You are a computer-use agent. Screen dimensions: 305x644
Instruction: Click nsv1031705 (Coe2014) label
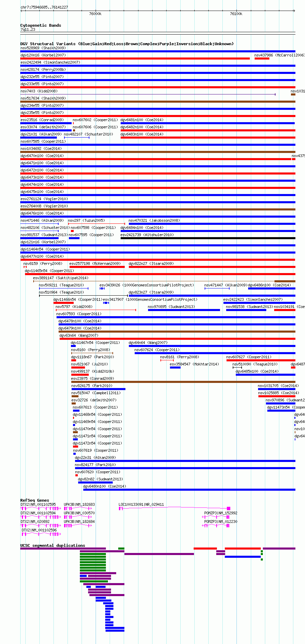[x=278, y=386]
